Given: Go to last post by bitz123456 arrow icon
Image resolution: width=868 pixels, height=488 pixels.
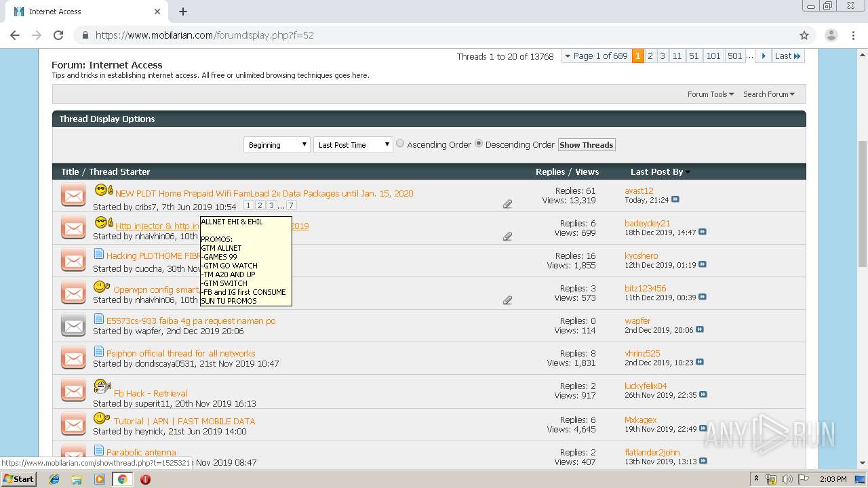Looking at the screenshot, I should (703, 298).
